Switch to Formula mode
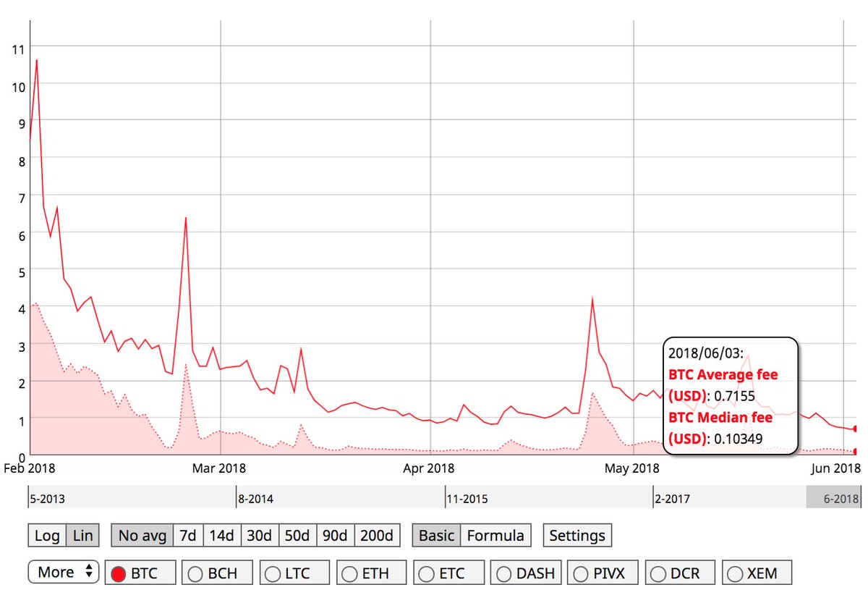 click(x=495, y=536)
